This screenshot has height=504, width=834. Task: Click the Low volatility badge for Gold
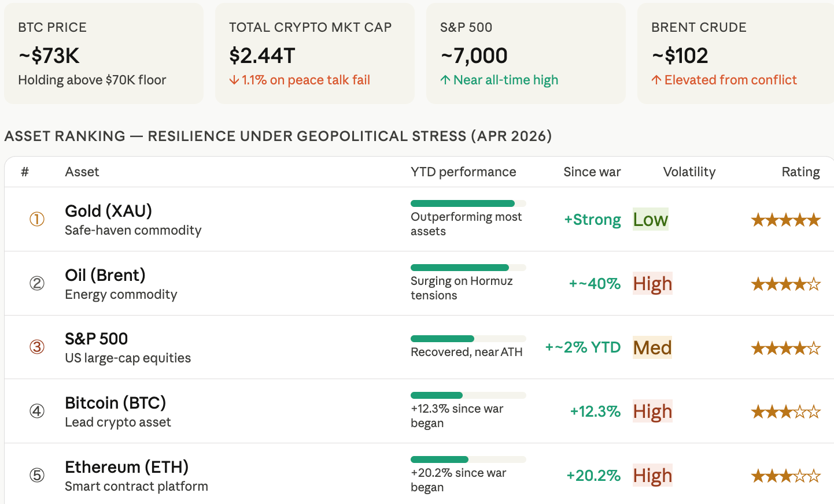pos(651,220)
